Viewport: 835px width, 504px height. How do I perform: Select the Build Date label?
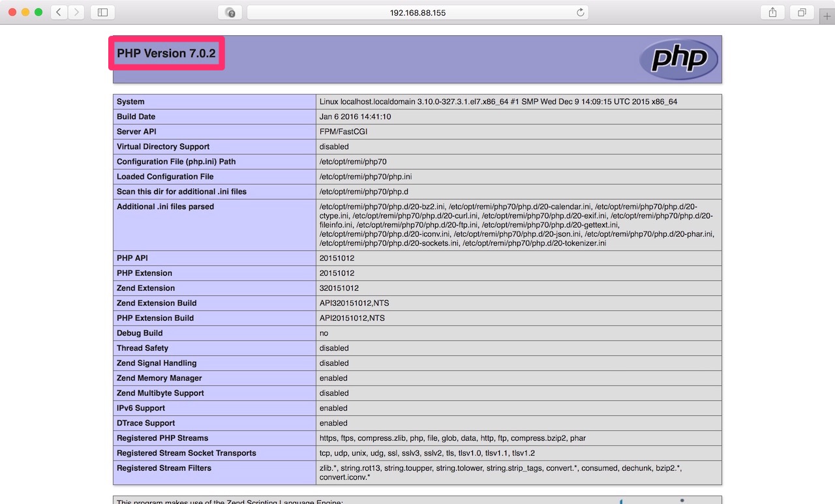point(136,117)
